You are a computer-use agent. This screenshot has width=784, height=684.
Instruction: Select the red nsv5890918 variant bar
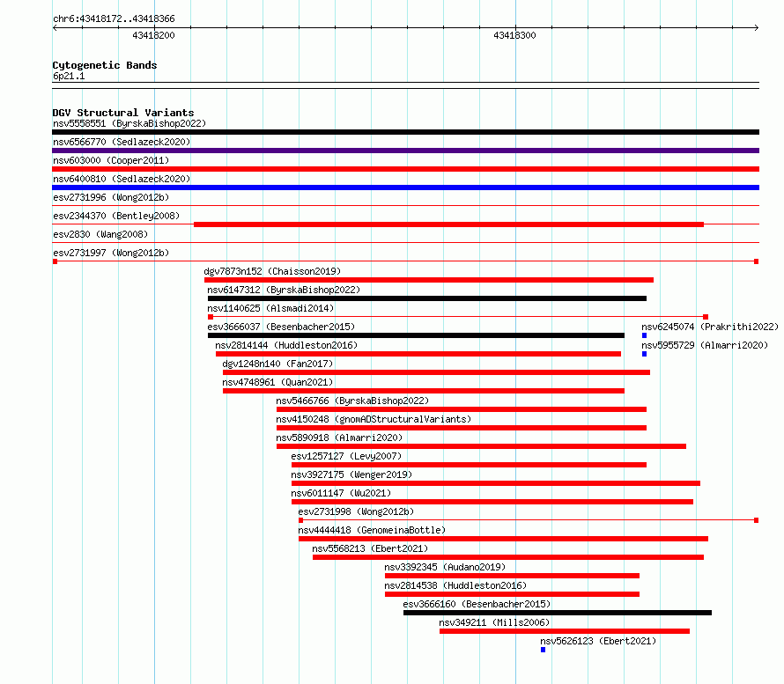pos(482,446)
